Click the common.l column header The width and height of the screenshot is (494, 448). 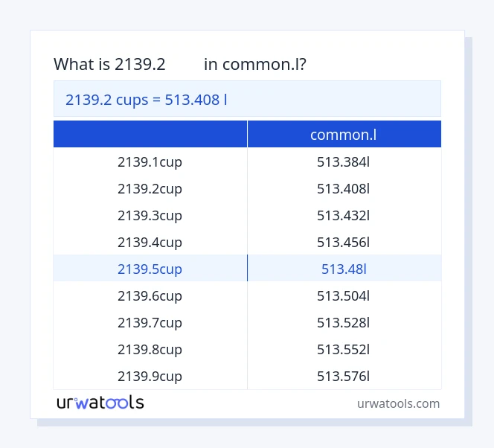(x=343, y=134)
